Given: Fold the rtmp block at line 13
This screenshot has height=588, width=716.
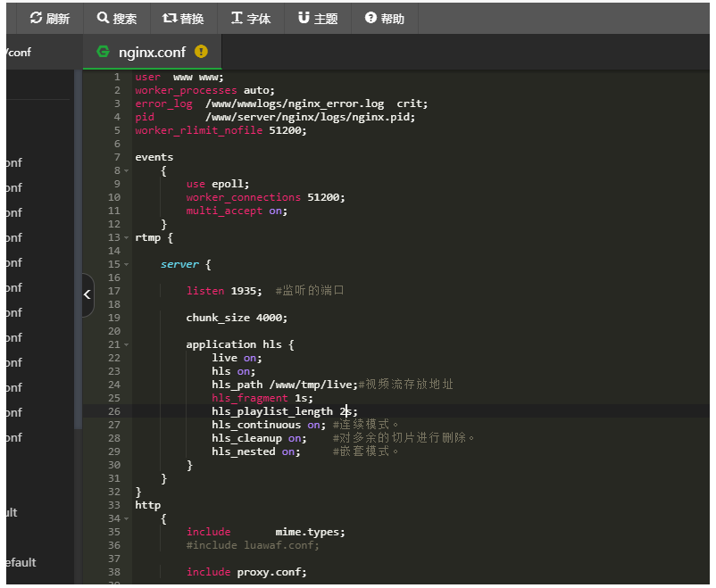Looking at the screenshot, I should coord(127,237).
